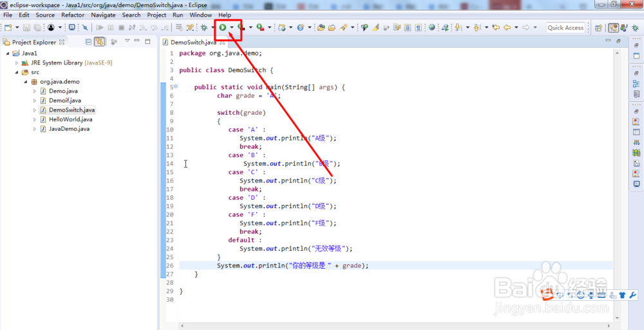Viewport: 644px width, 330px height.
Task: Click the Quick Access search field
Action: (x=565, y=28)
